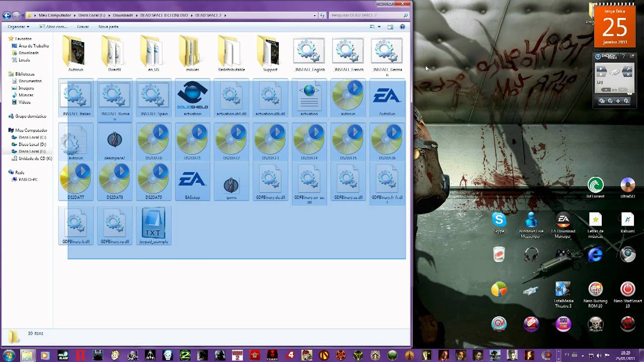Select the GDFBinary.de.dll file
Screen dimensions: 644x362
(270, 182)
